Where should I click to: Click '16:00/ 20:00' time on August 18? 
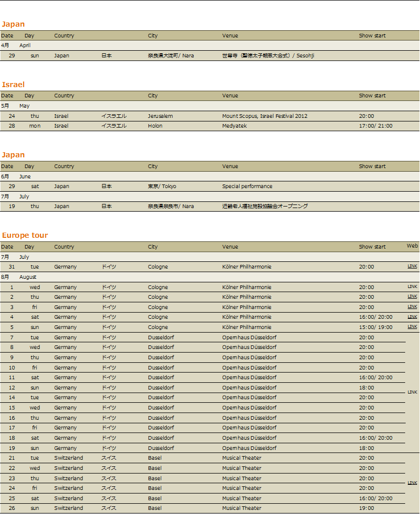[x=375, y=438]
